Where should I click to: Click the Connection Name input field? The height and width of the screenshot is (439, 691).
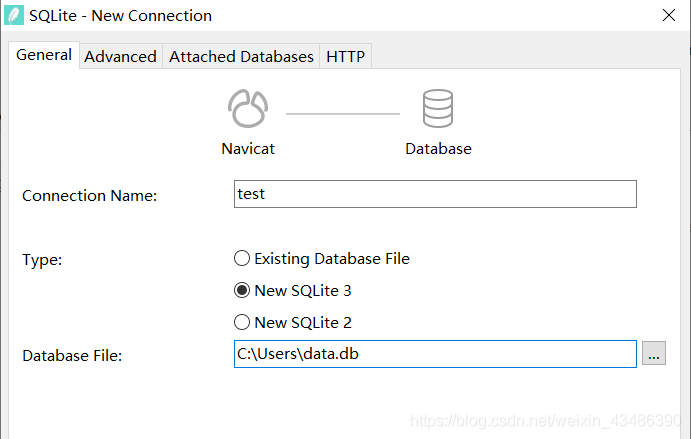pyautogui.click(x=435, y=194)
